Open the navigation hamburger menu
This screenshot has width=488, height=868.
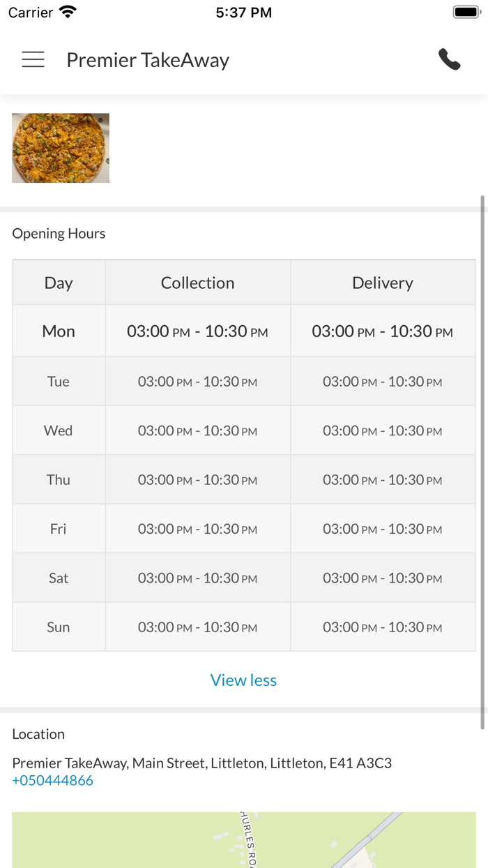pos(33,59)
